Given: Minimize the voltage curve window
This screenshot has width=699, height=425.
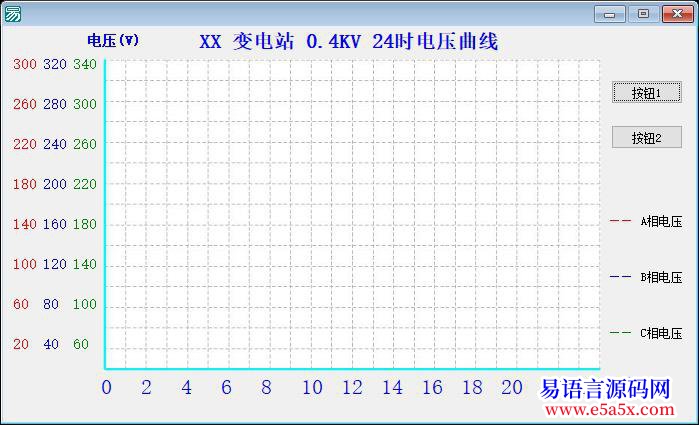Looking at the screenshot, I should pyautogui.click(x=609, y=14).
